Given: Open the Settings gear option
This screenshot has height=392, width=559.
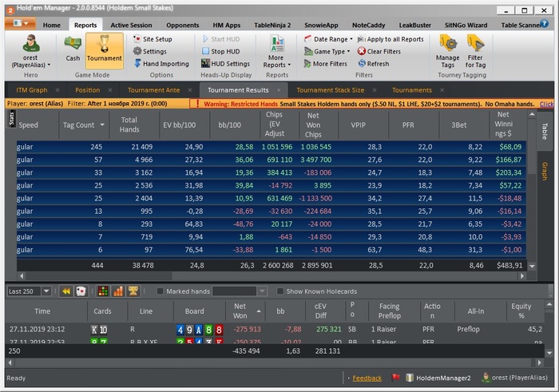Looking at the screenshot, I should click(150, 51).
